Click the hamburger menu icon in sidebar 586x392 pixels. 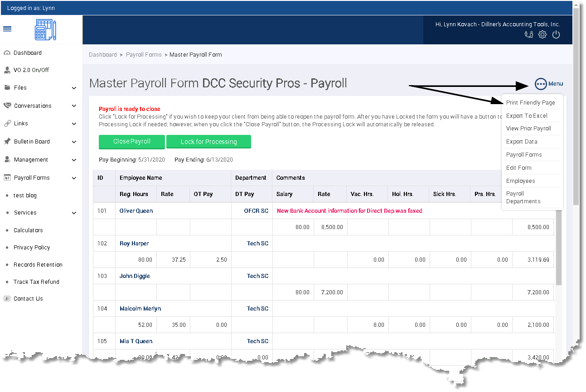click(x=7, y=29)
